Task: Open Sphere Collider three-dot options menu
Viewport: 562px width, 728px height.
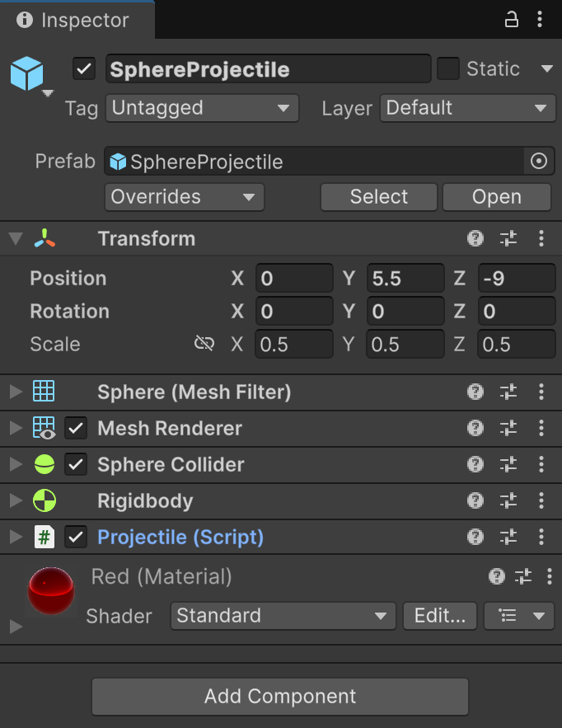Action: tap(541, 464)
